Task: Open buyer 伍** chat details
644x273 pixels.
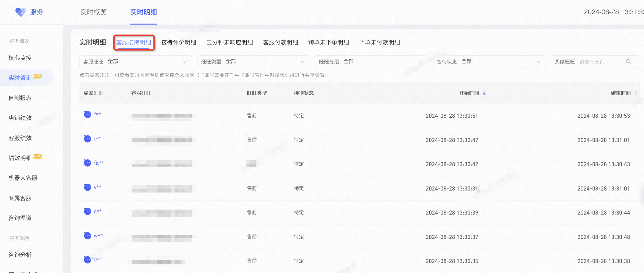Action: [99, 163]
